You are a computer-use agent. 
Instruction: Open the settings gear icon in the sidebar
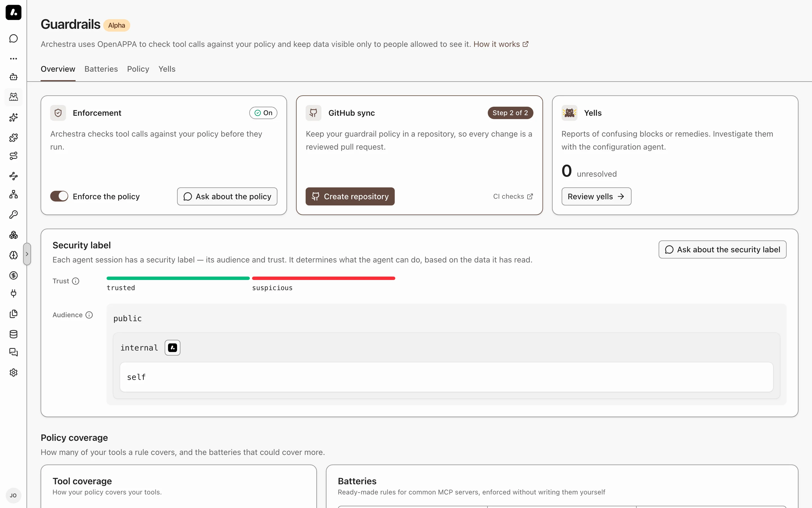point(14,373)
